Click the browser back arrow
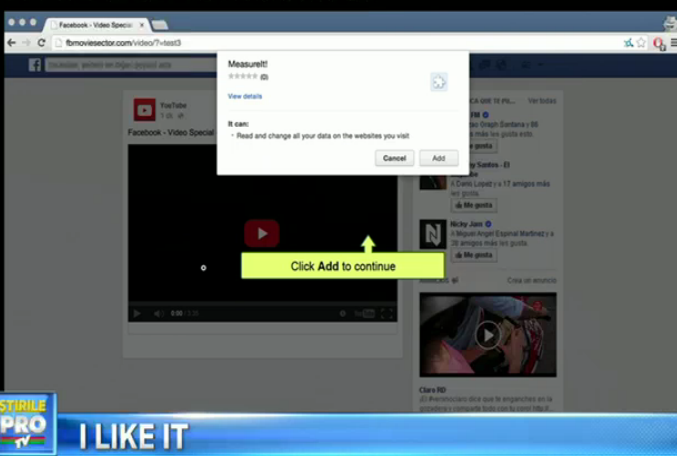677x456 pixels. [x=11, y=43]
